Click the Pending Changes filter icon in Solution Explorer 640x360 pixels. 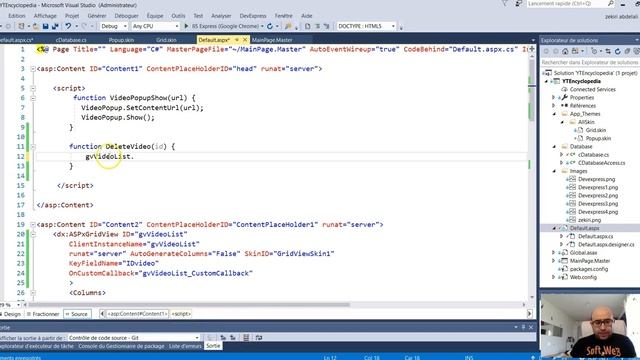point(594,51)
